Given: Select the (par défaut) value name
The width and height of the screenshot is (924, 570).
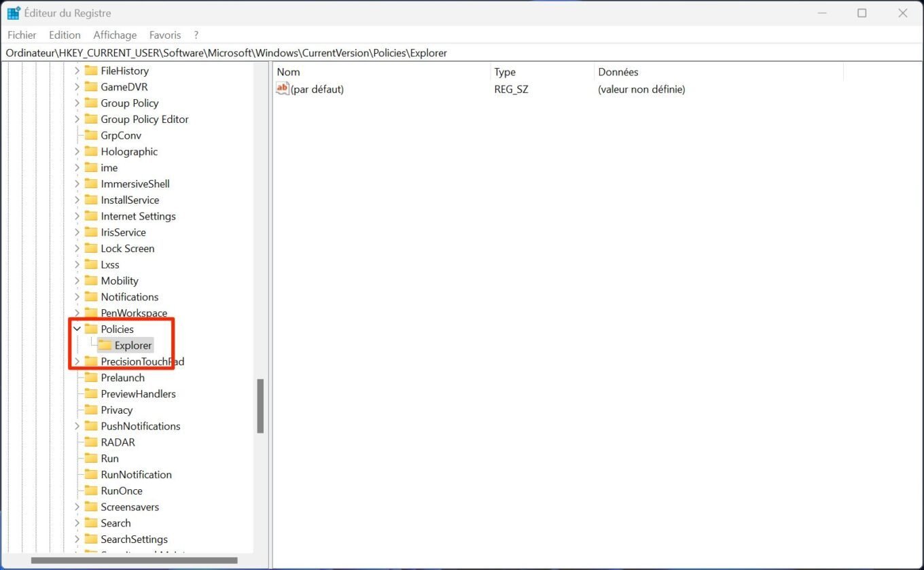Looking at the screenshot, I should point(317,89).
